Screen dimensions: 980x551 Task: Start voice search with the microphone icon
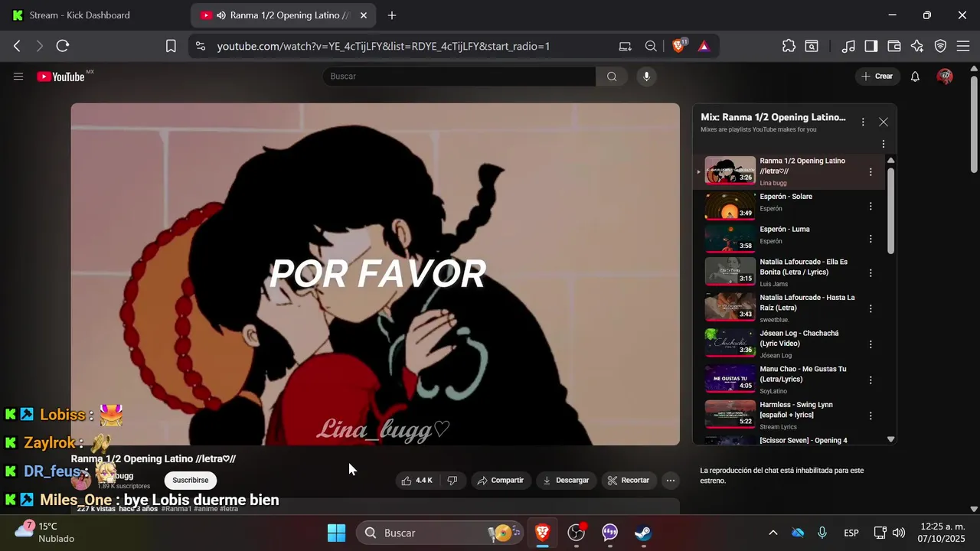[647, 77]
